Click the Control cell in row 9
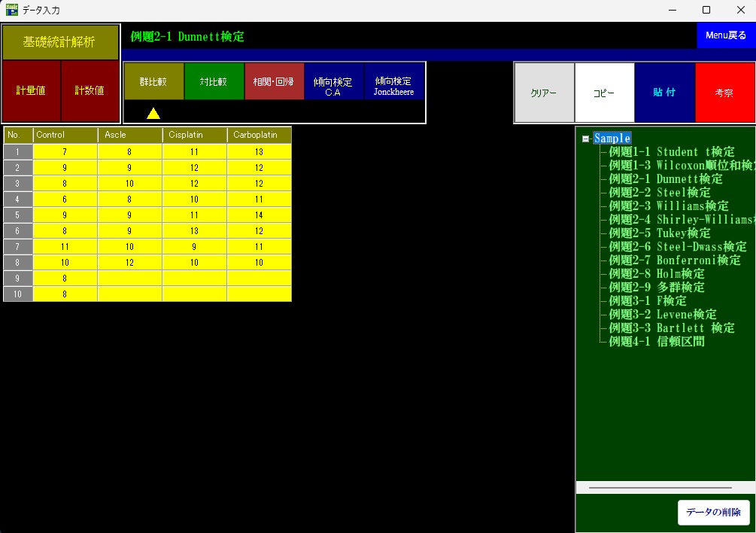The height and width of the screenshot is (533, 756). [65, 279]
